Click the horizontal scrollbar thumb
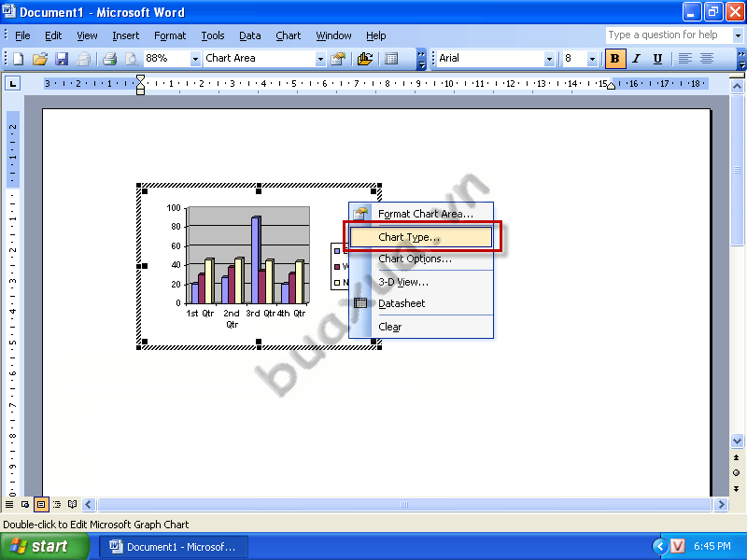Screen dimensions: 747x560 tap(404, 504)
